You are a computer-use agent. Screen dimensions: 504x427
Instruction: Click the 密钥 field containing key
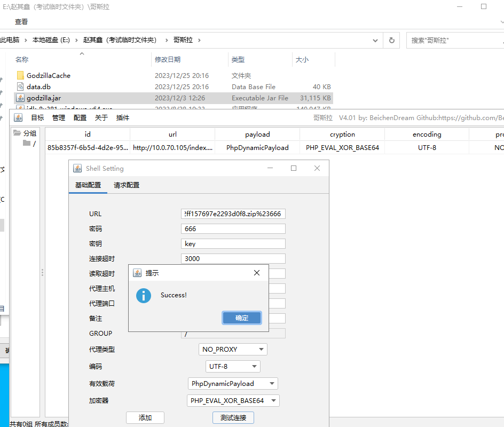pyautogui.click(x=233, y=243)
